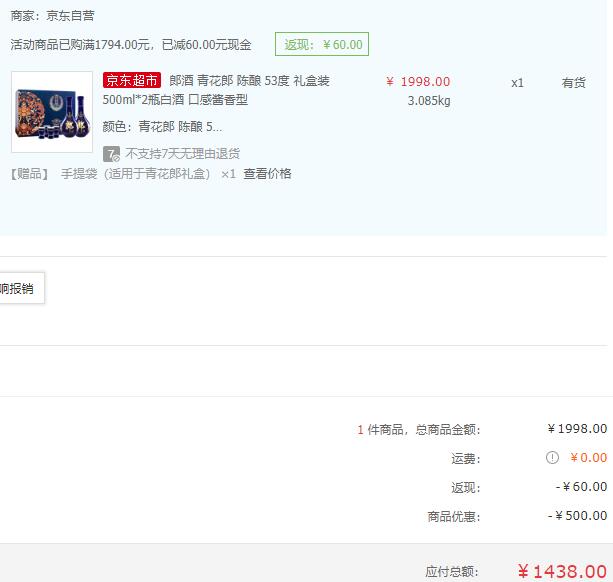This screenshot has width=613, height=582.
Task: Click the partially visible 报销 button
Action: click(22, 288)
